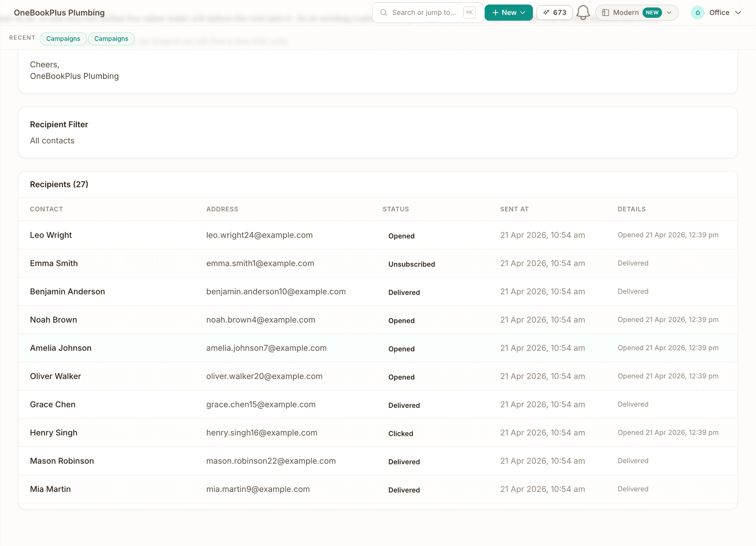
Task: Click the Office user avatar icon
Action: coord(698,13)
